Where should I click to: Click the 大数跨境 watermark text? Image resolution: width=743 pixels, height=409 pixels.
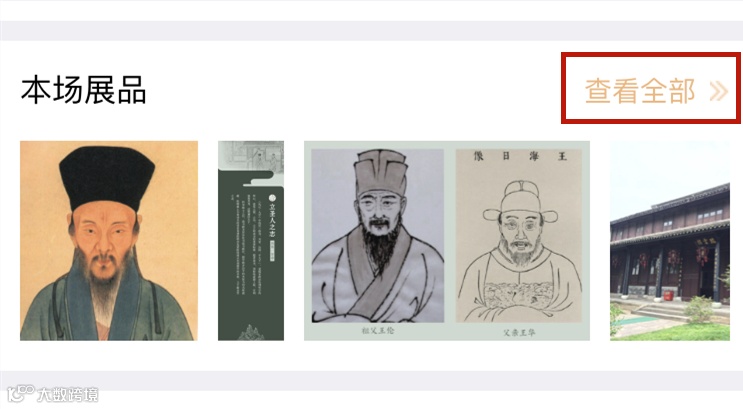(68, 394)
